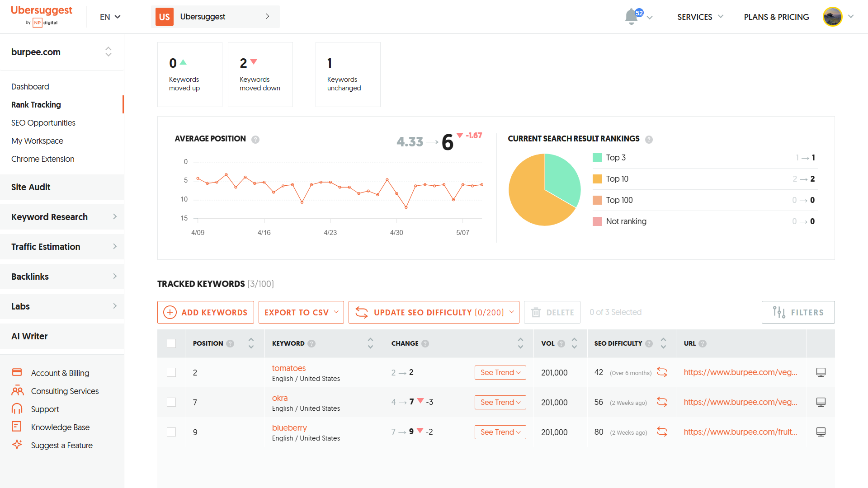
Task: Click the Support headset icon
Action: [x=17, y=408]
